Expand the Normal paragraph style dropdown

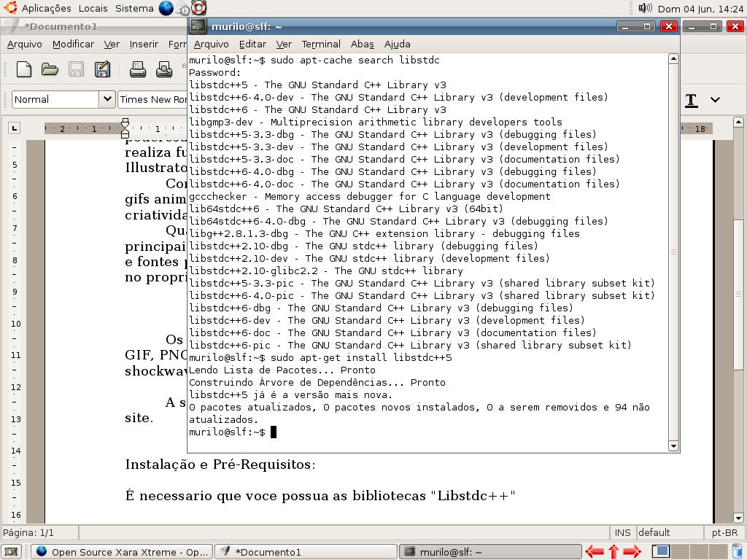point(107,99)
